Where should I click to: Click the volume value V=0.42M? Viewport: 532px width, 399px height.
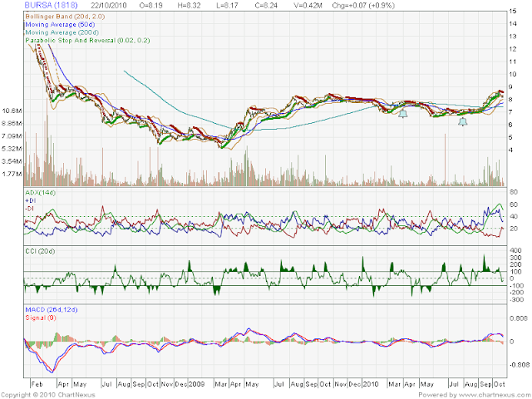pos(308,6)
